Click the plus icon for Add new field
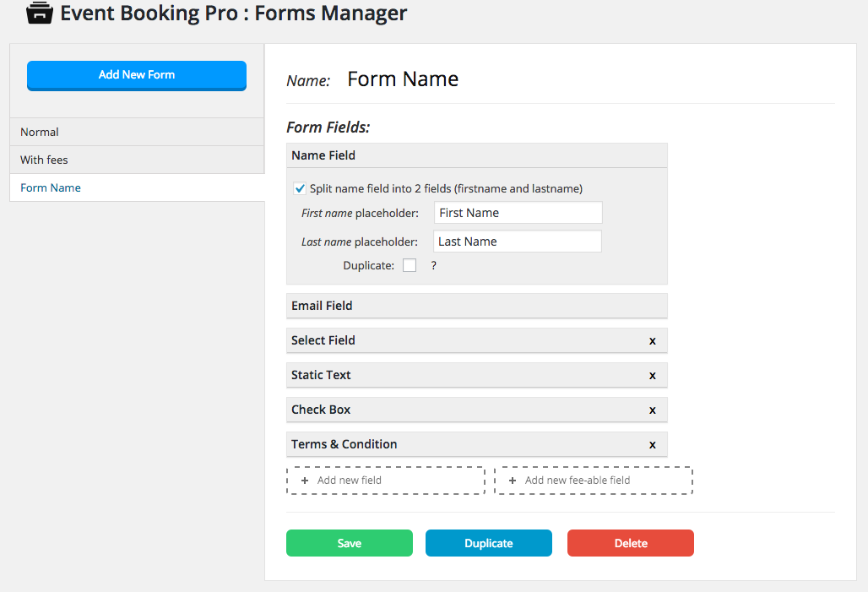The width and height of the screenshot is (868, 592). (305, 481)
